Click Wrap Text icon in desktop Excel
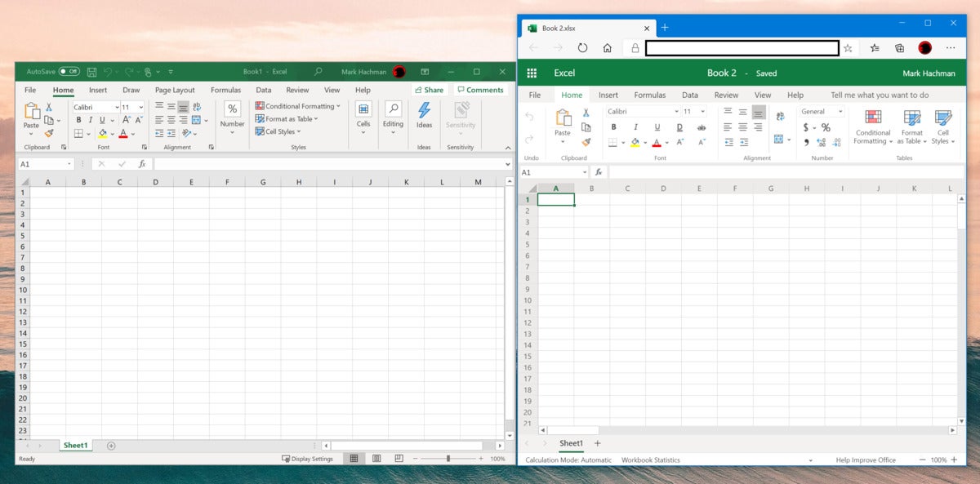 (197, 107)
